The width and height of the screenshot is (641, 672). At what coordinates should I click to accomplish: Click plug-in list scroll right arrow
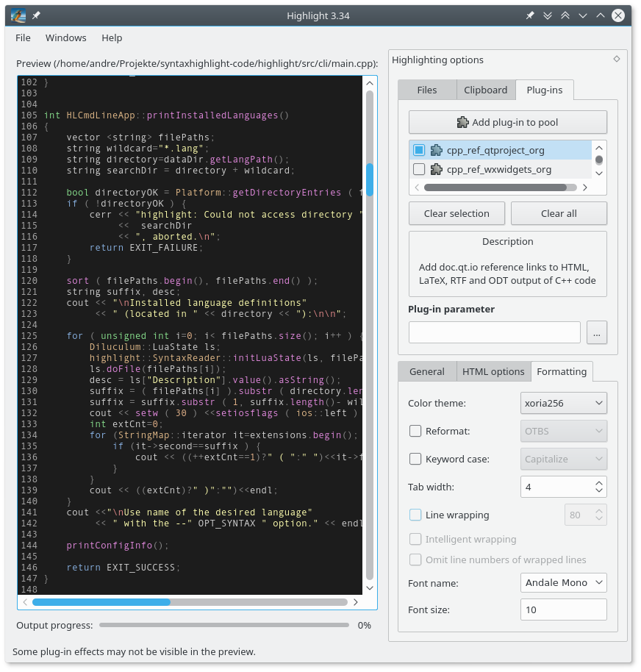(585, 187)
